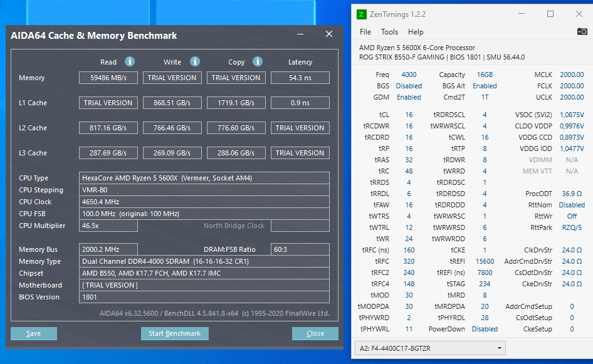593x364 pixels.
Task: Click the L3 Cache Read value 287.69 GB/s
Action: pyautogui.click(x=108, y=153)
